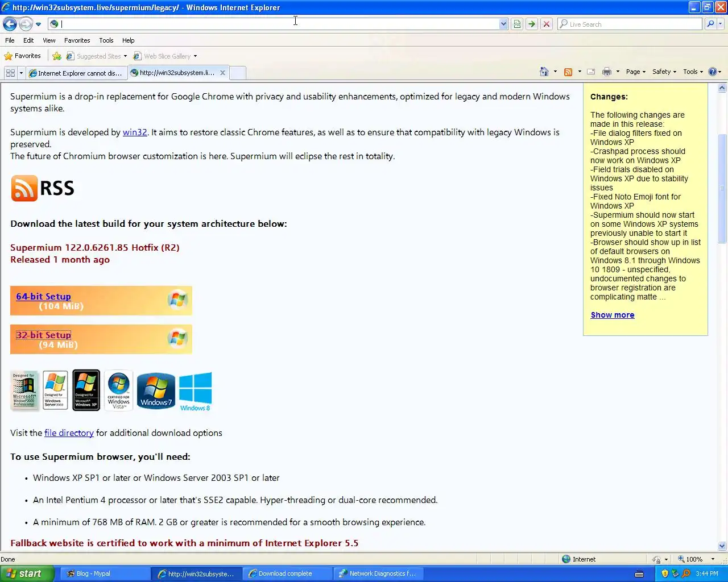Switch to Blog - Mypal taskbar window
Screen dimensions: 728x582
point(104,573)
